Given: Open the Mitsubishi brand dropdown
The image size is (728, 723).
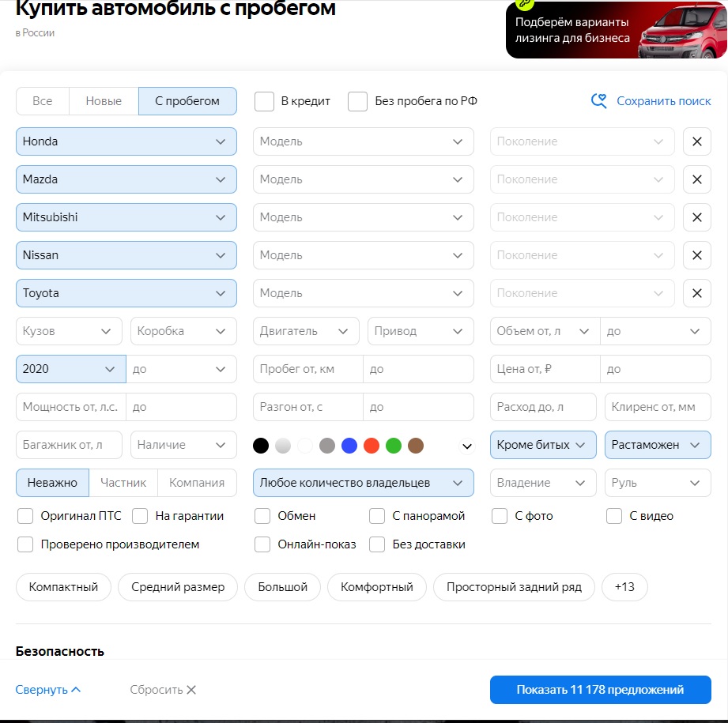Looking at the screenshot, I should pos(126,217).
